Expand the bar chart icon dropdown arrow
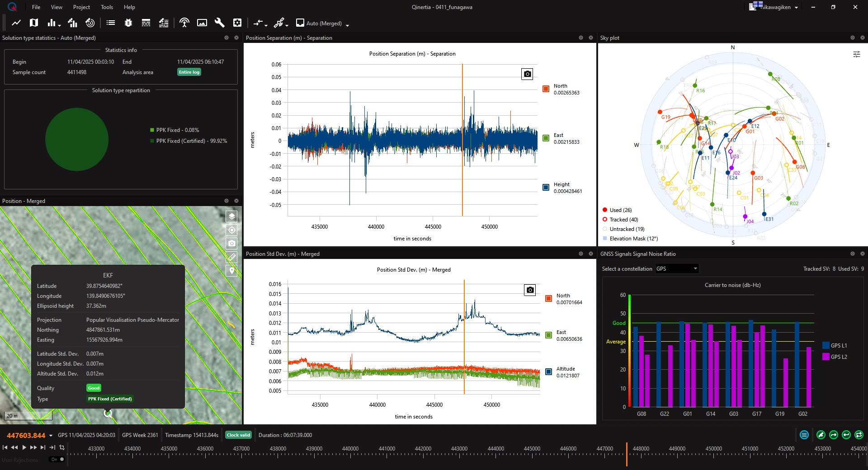 59,25
